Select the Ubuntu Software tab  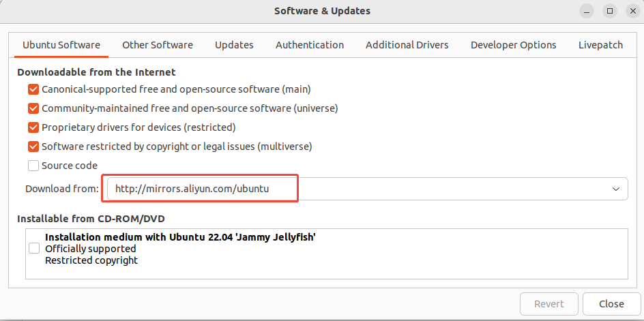coord(61,45)
